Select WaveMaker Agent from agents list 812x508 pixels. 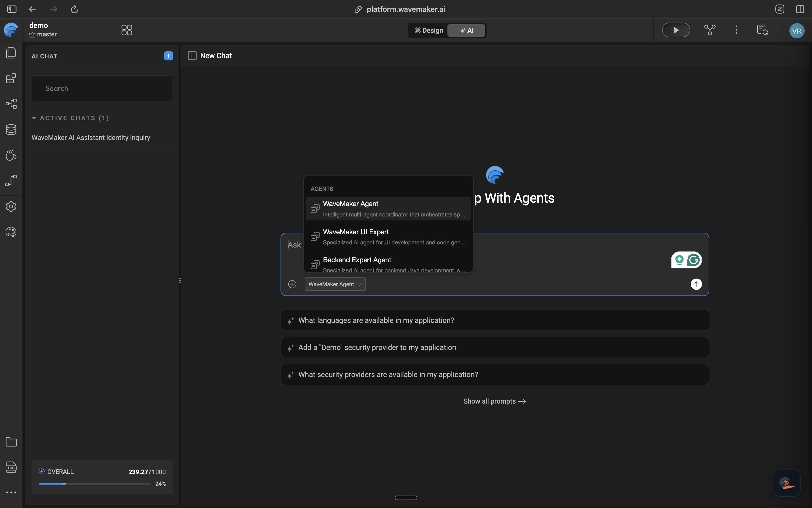[x=388, y=209]
